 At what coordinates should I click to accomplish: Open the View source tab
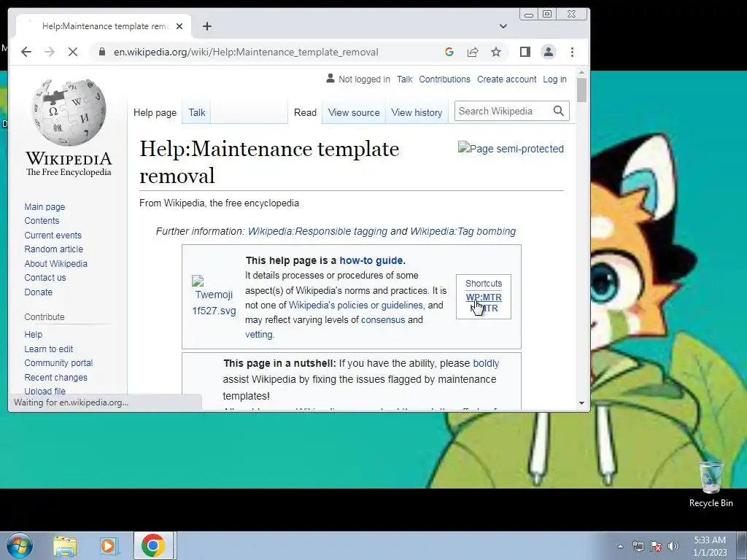point(354,113)
